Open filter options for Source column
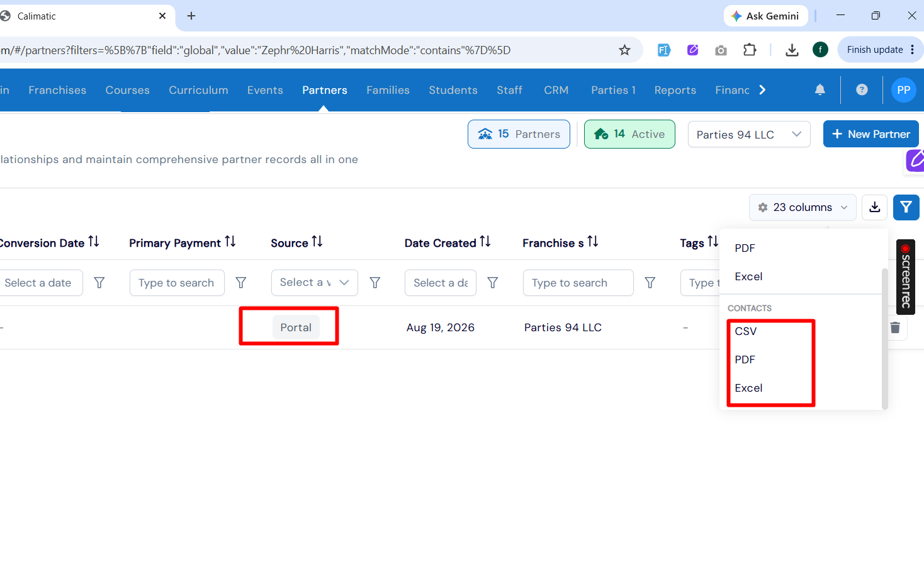Screen dimensions: 924x573 (x=375, y=283)
